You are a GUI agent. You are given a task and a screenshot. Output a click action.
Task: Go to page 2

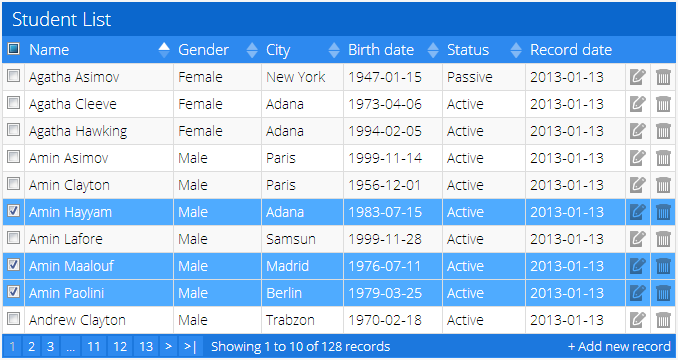31,347
